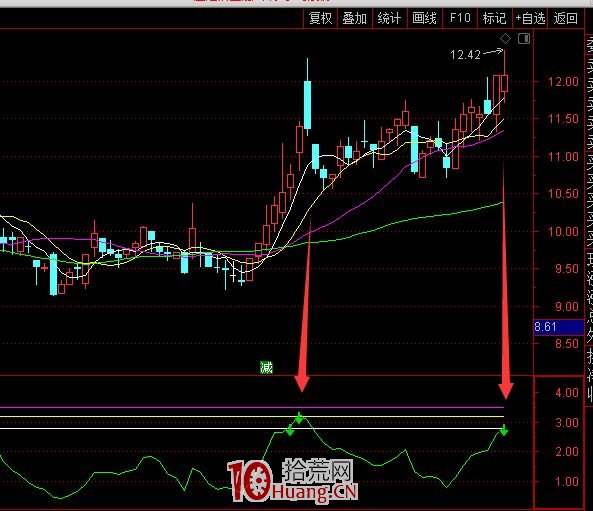
Task: Click the 标记 mark button
Action: [494, 18]
